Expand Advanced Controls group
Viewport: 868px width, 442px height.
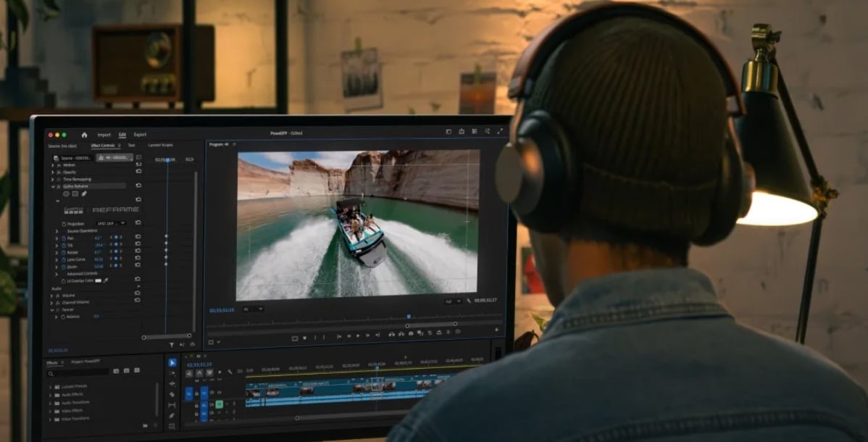(57, 274)
